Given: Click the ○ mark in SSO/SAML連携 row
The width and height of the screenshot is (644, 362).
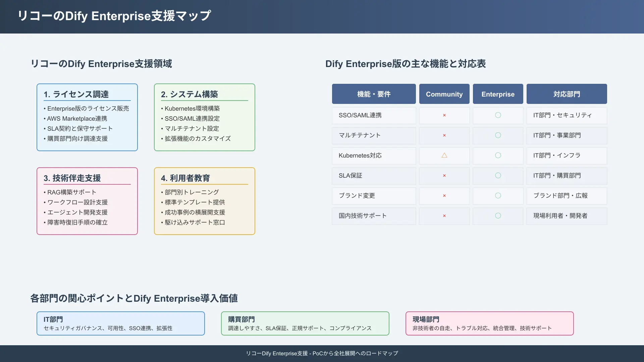Looking at the screenshot, I should pos(498,115).
